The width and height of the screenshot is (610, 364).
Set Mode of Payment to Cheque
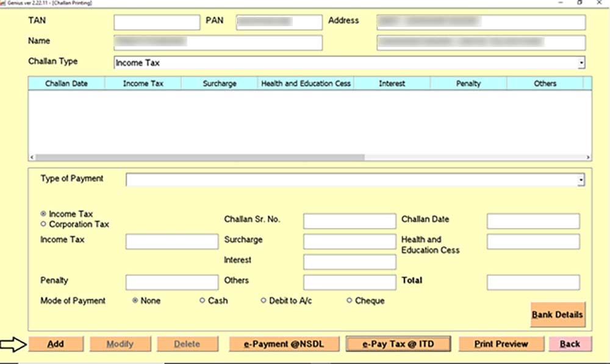(x=349, y=300)
